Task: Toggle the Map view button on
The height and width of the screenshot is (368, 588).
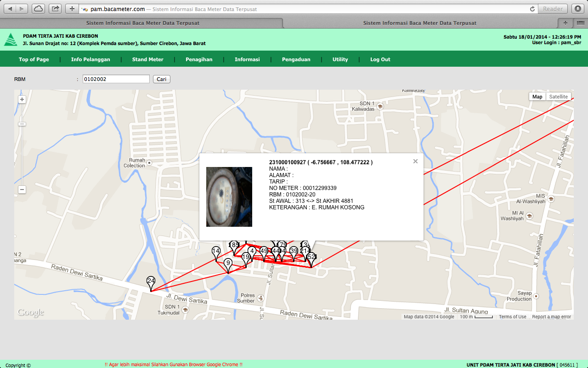Action: click(537, 97)
